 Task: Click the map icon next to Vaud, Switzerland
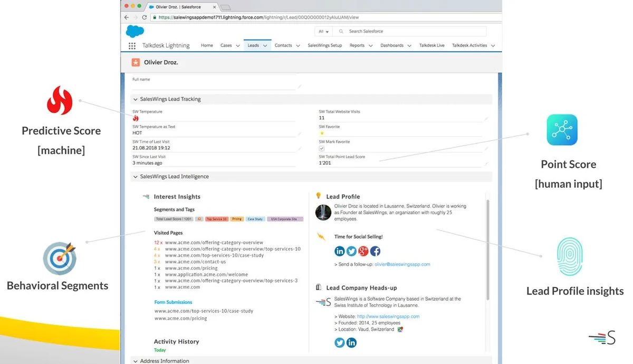(400, 329)
